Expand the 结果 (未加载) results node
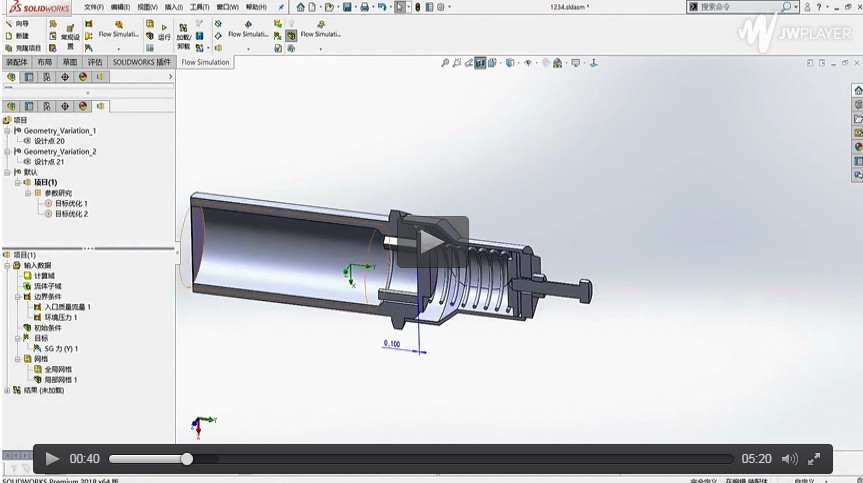The height and width of the screenshot is (483, 863). 7,390
